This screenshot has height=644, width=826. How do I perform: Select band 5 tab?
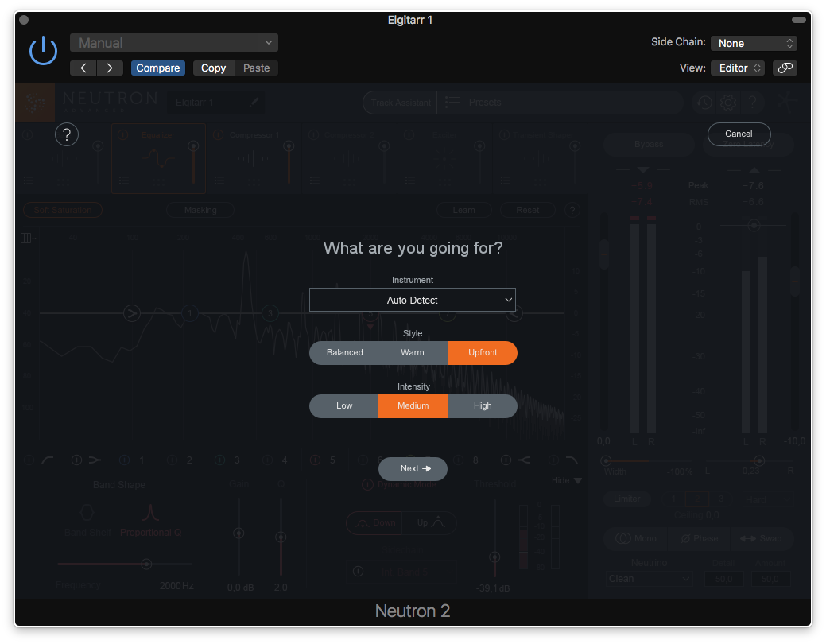pyautogui.click(x=325, y=460)
